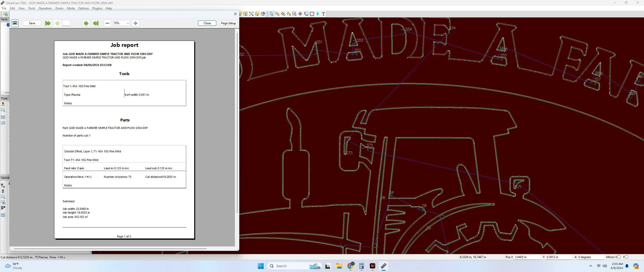The height and width of the screenshot is (272, 644).
Task: Go to the next report page
Action: tap(86, 23)
